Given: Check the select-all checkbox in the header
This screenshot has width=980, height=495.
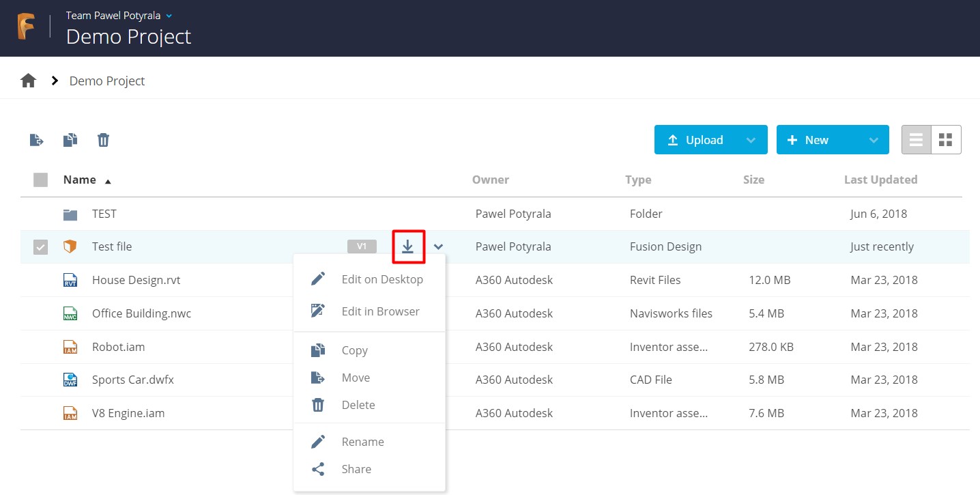Looking at the screenshot, I should pyautogui.click(x=40, y=179).
